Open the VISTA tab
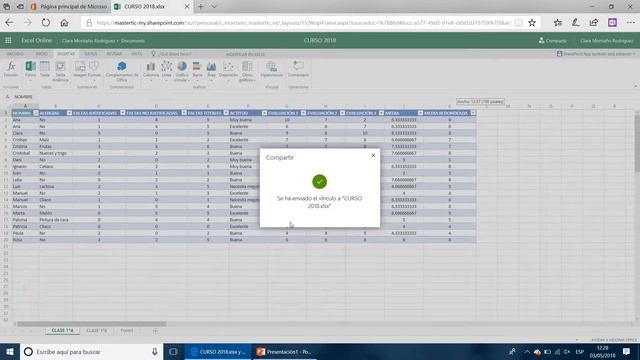Screen dimensions: 640x360 [137, 54]
